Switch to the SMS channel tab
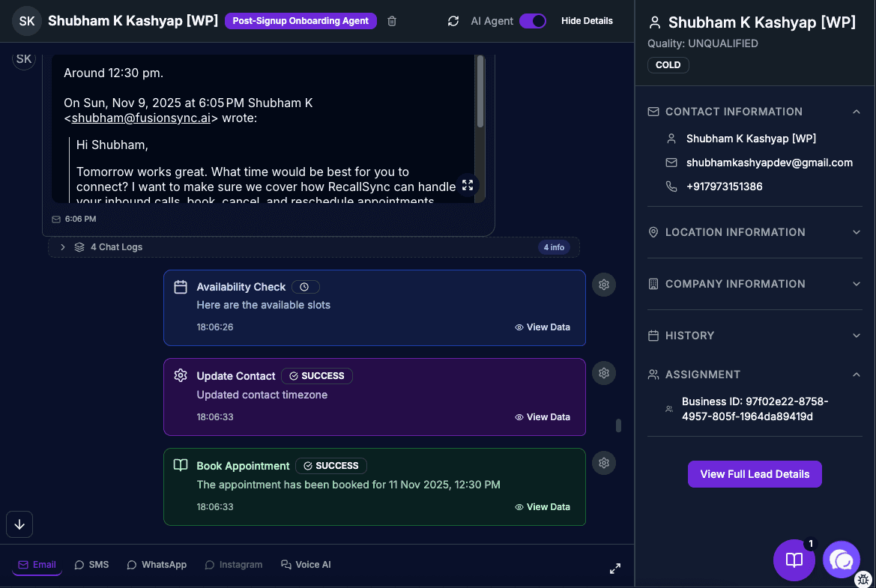This screenshot has height=588, width=876. 91,564
